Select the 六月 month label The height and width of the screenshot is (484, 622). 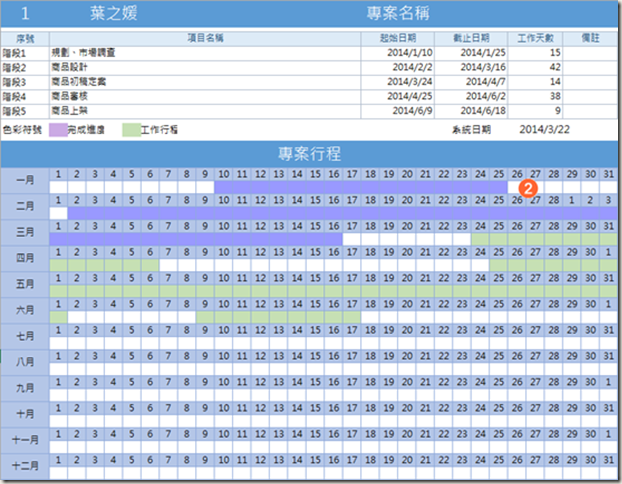pos(25,310)
